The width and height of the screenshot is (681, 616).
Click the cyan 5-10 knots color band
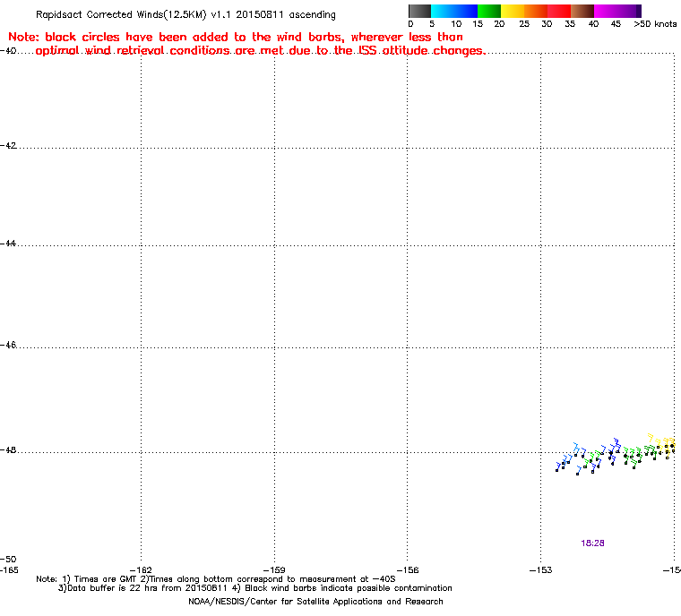click(443, 11)
